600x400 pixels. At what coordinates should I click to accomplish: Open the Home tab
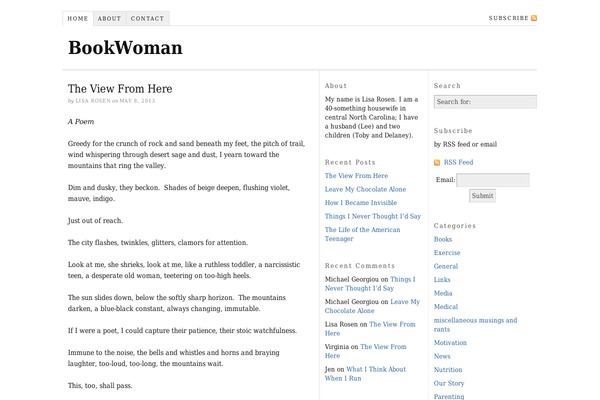point(78,18)
